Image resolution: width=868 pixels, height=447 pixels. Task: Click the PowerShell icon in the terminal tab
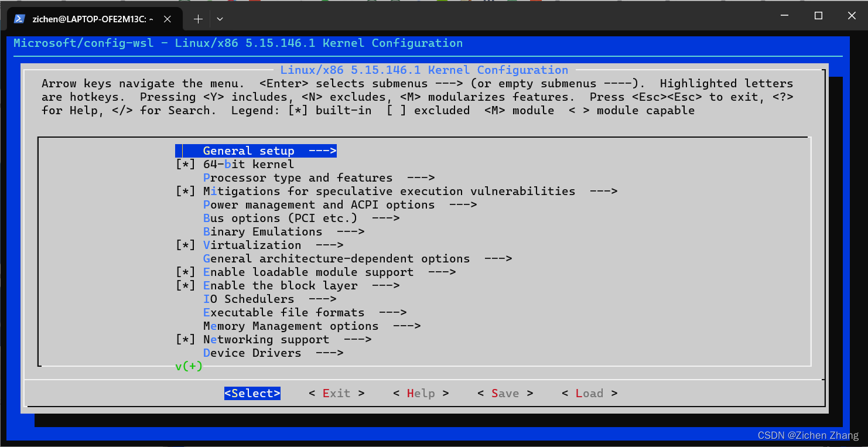(x=19, y=19)
